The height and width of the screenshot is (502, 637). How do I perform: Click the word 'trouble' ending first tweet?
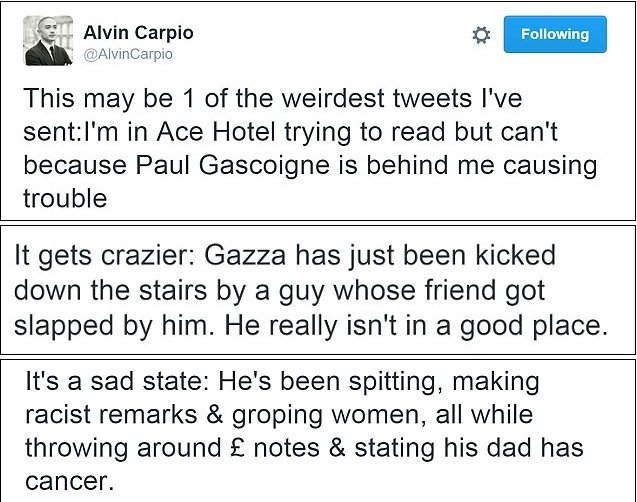[x=65, y=199]
